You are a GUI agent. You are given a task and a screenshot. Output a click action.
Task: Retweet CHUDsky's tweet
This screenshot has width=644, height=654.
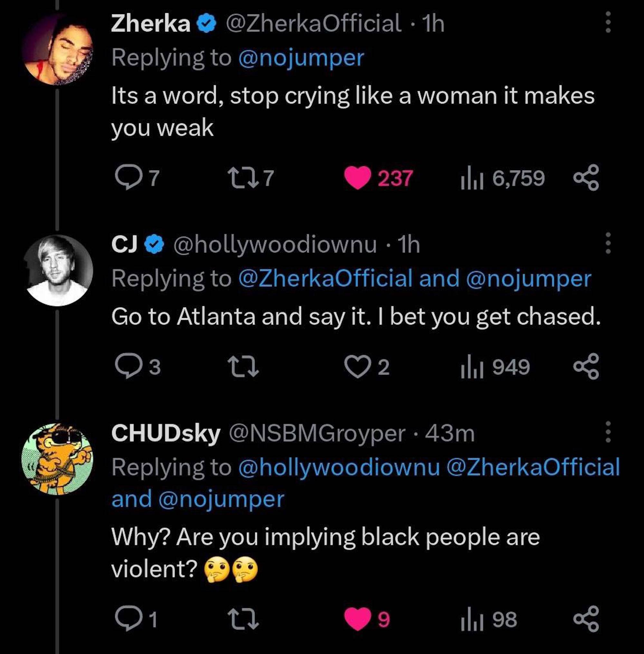click(242, 619)
